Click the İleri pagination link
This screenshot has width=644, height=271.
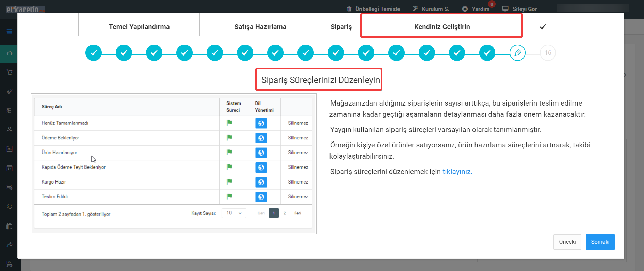point(297,213)
